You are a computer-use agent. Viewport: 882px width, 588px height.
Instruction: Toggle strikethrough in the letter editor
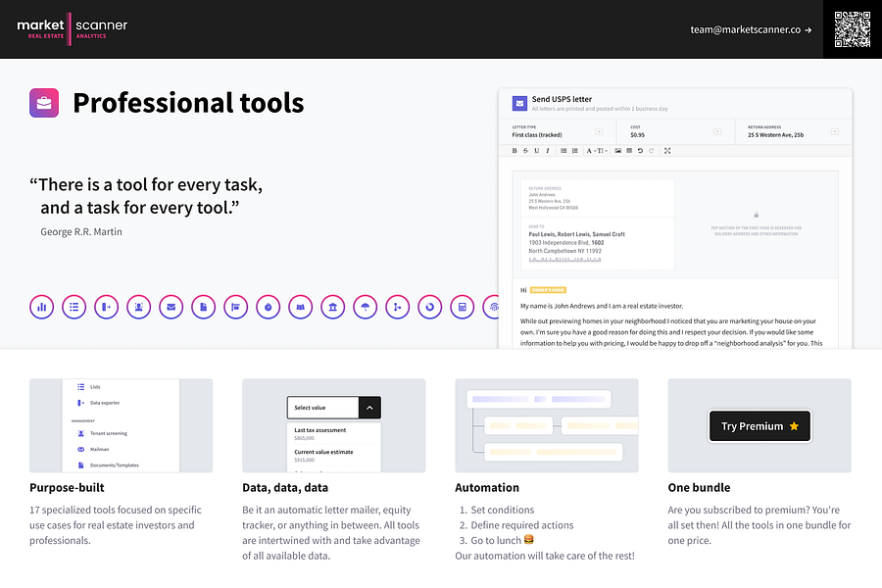pos(525,151)
